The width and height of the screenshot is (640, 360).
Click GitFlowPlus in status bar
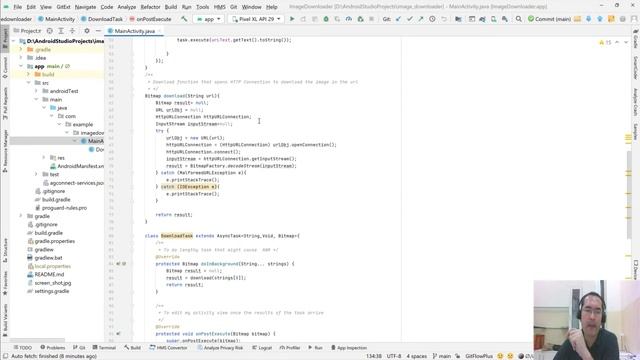coord(479,356)
